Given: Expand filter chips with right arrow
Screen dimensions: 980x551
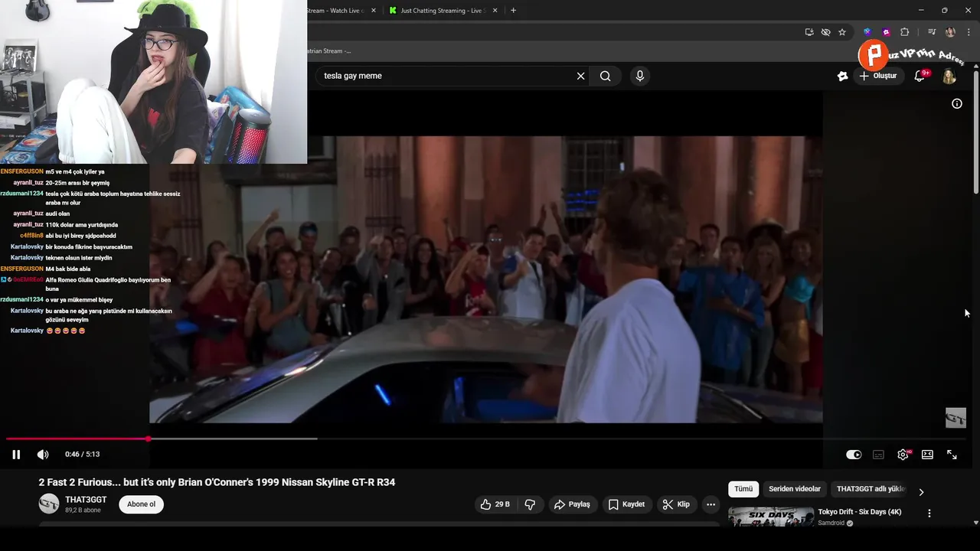Looking at the screenshot, I should coord(921,492).
